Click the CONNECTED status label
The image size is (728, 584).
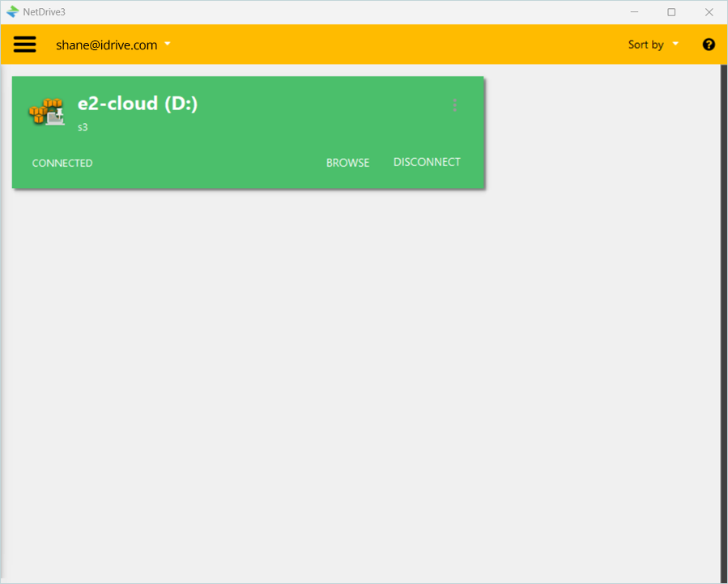pyautogui.click(x=62, y=163)
